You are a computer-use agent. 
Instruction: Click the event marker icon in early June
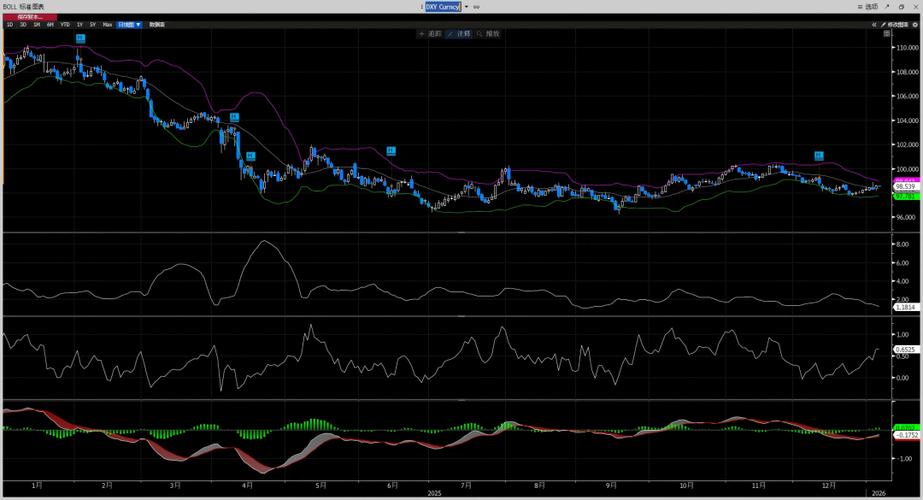click(x=390, y=150)
